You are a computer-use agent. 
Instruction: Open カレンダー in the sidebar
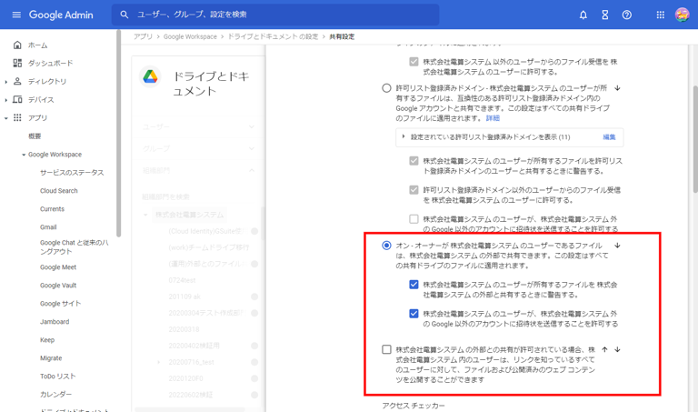pyautogui.click(x=56, y=394)
